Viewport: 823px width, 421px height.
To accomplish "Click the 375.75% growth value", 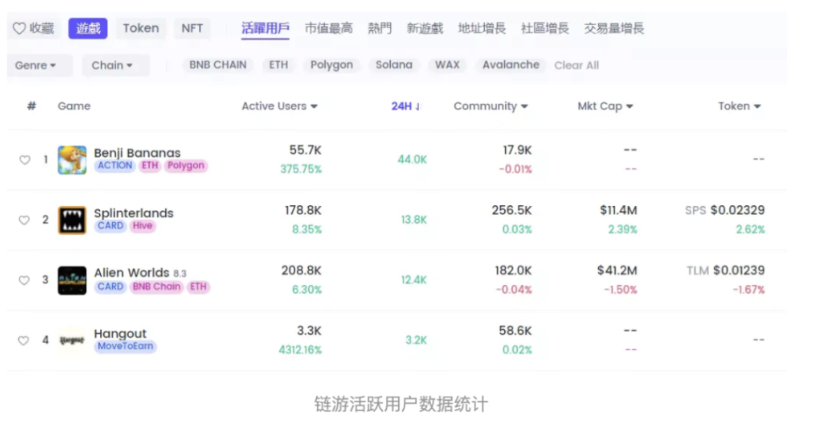I will tap(301, 170).
